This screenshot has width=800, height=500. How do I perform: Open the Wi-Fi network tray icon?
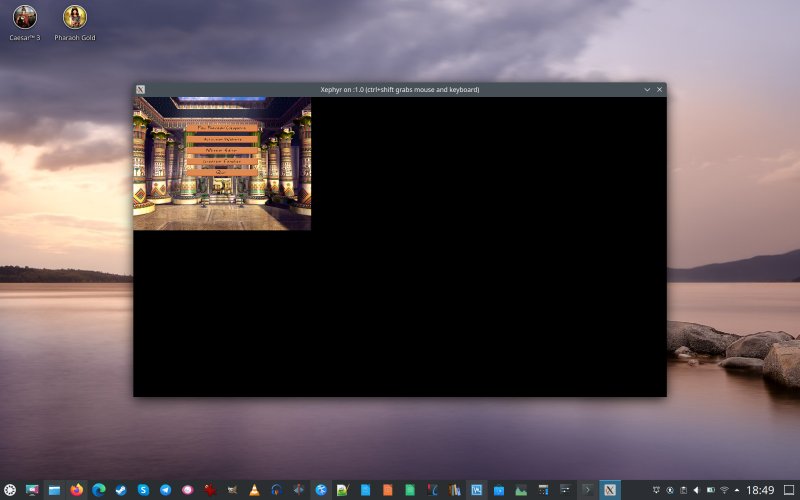(724, 490)
